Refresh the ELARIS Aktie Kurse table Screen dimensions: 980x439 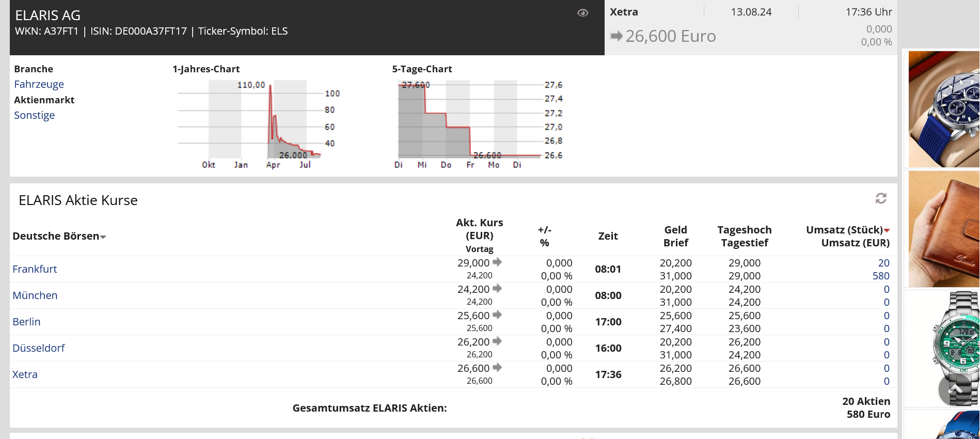tap(880, 198)
